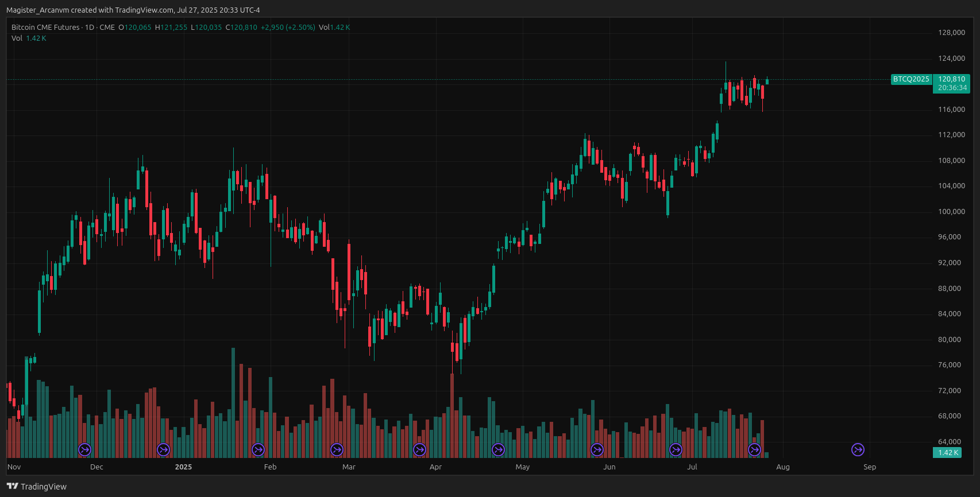Click the Bitcoin CME Futures symbol title
The width and height of the screenshot is (980, 497).
pyautogui.click(x=45, y=28)
